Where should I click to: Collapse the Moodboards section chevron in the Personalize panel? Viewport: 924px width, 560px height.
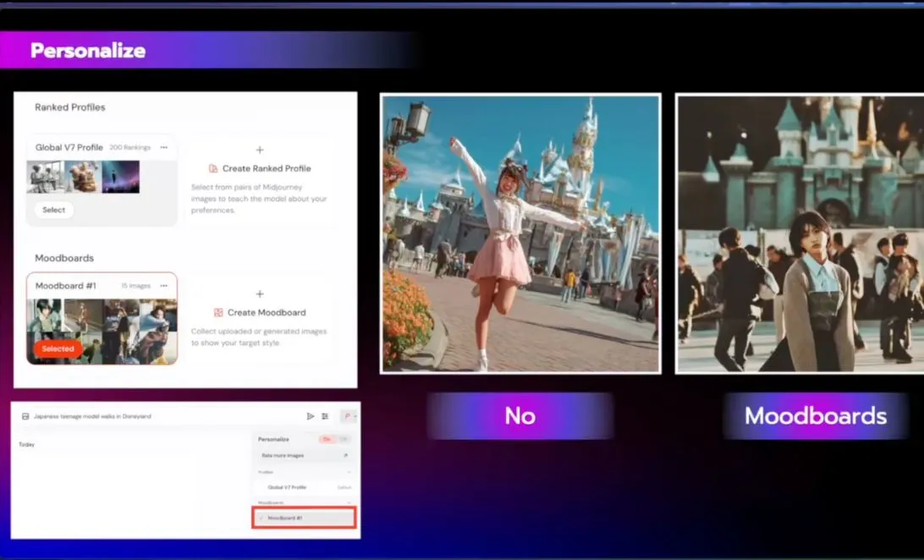click(349, 502)
